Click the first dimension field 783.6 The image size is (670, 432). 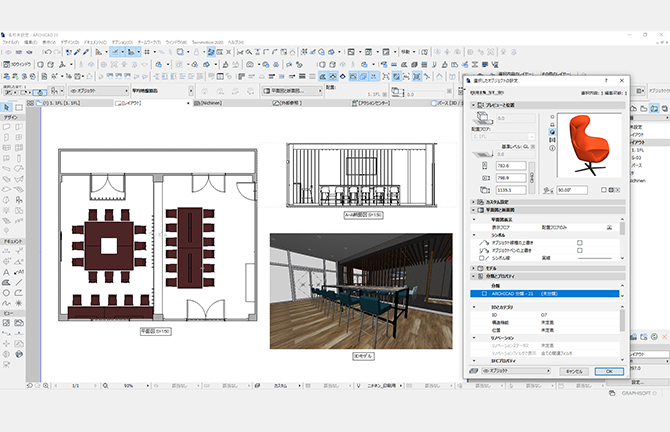(x=511, y=165)
